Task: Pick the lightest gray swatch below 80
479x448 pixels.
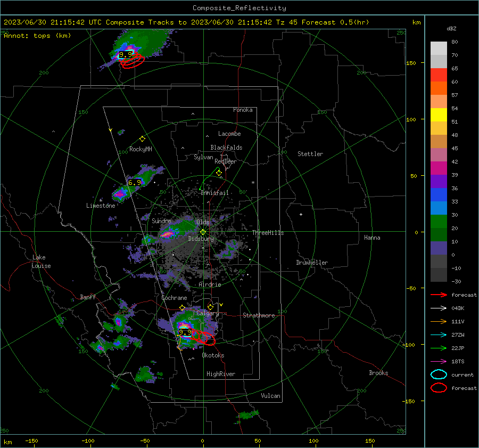Action: (x=439, y=48)
